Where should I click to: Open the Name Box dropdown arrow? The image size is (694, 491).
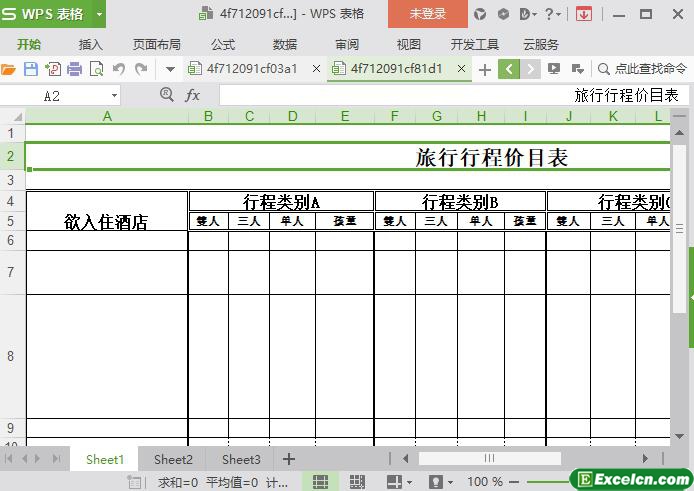114,95
